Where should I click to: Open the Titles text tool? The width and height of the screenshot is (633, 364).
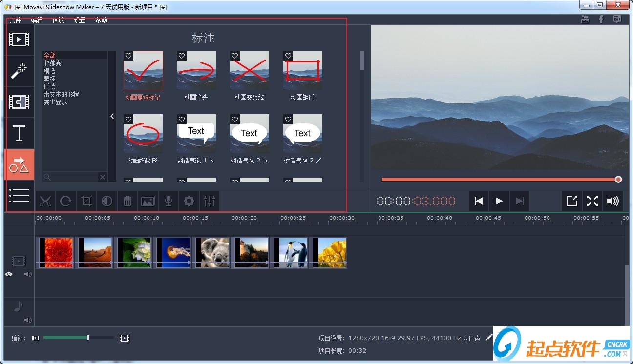pos(19,133)
